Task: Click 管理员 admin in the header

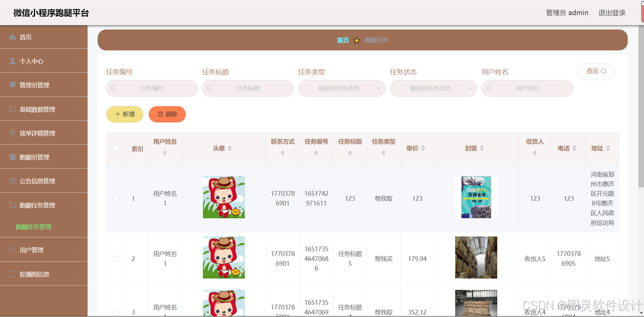Action: click(567, 13)
